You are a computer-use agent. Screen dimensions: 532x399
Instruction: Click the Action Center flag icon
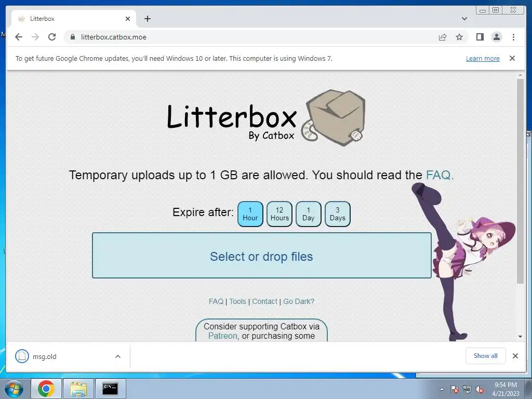tap(454, 390)
